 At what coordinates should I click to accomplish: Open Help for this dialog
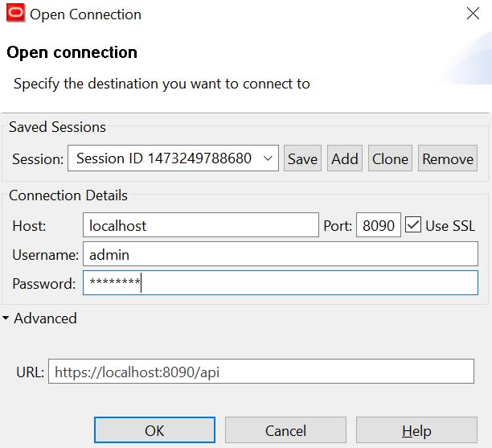[x=416, y=430]
